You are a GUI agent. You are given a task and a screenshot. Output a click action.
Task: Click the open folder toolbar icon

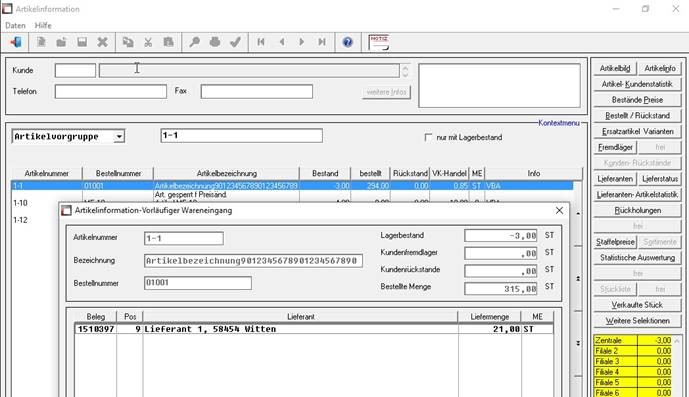pyautogui.click(x=61, y=42)
